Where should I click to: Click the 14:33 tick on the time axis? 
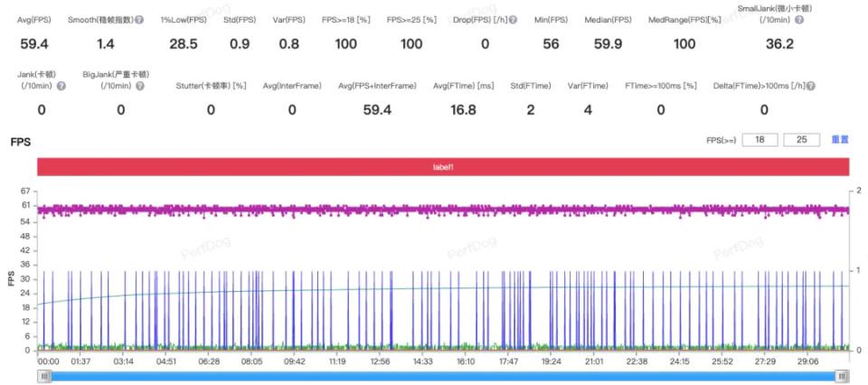[423, 361]
